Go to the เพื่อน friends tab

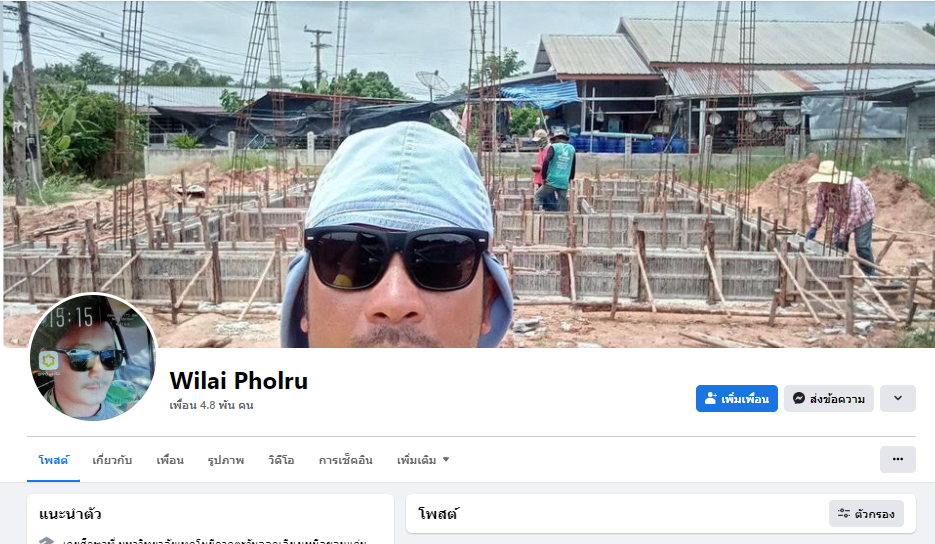click(x=170, y=460)
